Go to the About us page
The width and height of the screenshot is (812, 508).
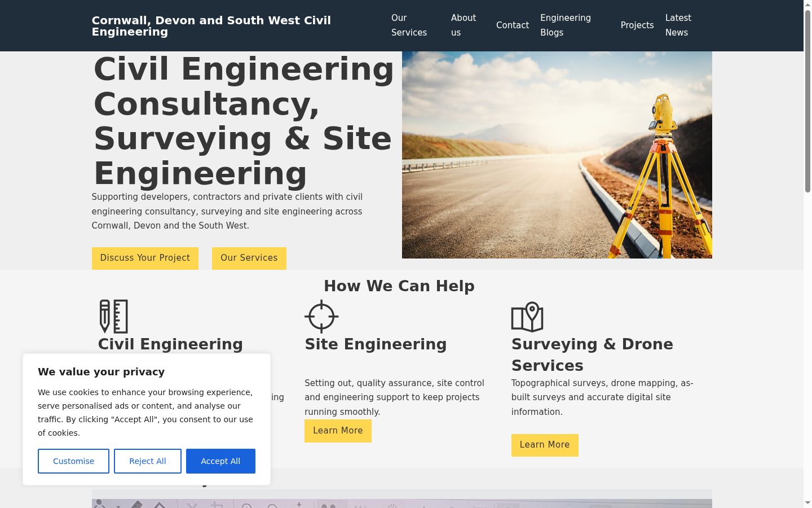[464, 25]
